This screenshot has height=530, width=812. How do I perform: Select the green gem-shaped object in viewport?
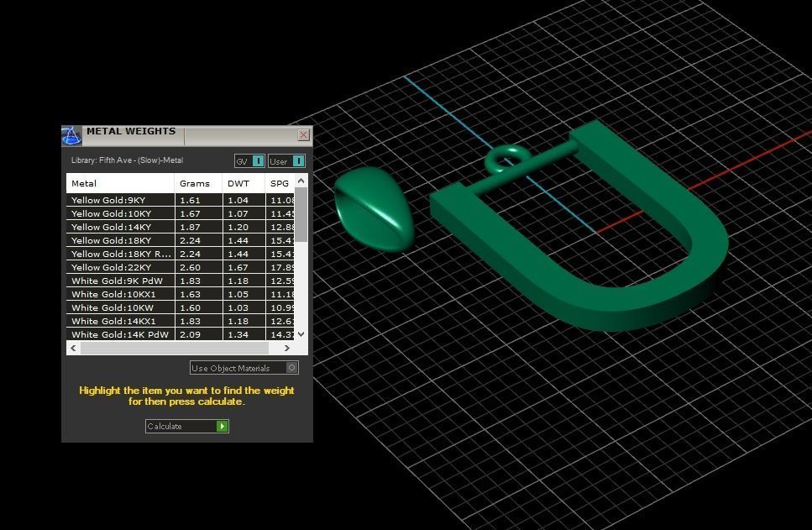(374, 208)
